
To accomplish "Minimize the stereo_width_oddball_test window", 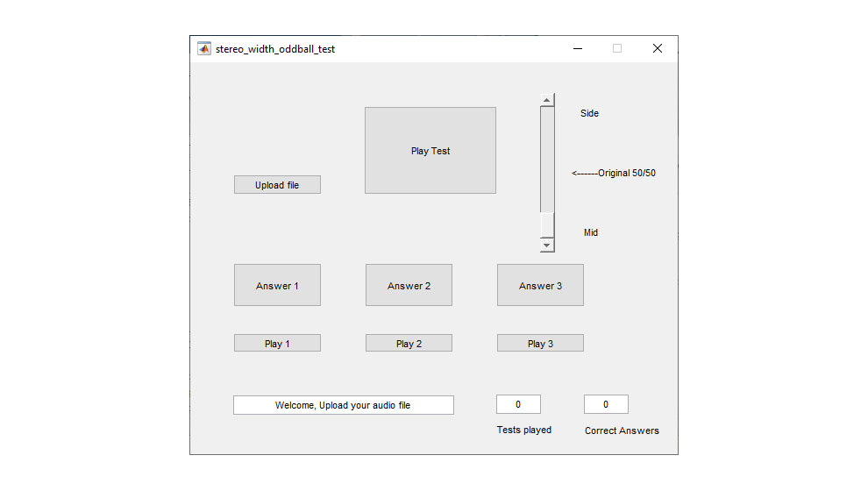I will click(x=578, y=49).
